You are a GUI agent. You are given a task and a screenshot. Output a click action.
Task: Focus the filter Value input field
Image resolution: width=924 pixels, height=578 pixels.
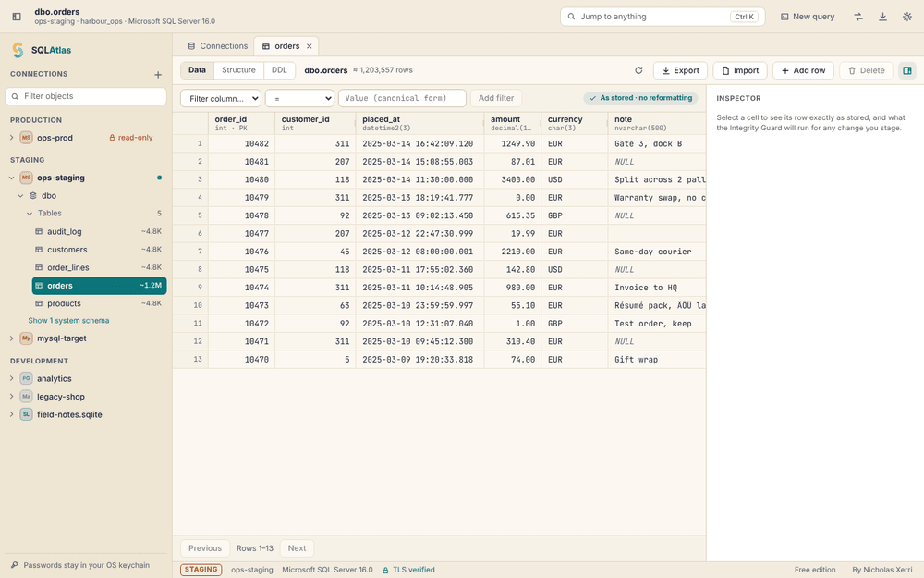coord(402,98)
